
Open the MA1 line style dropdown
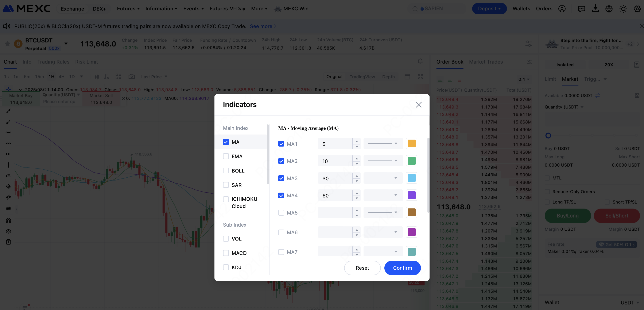[x=383, y=144]
